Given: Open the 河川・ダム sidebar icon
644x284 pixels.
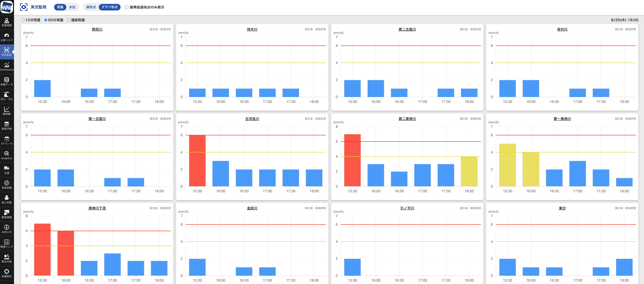Looking at the screenshot, I should (7, 96).
